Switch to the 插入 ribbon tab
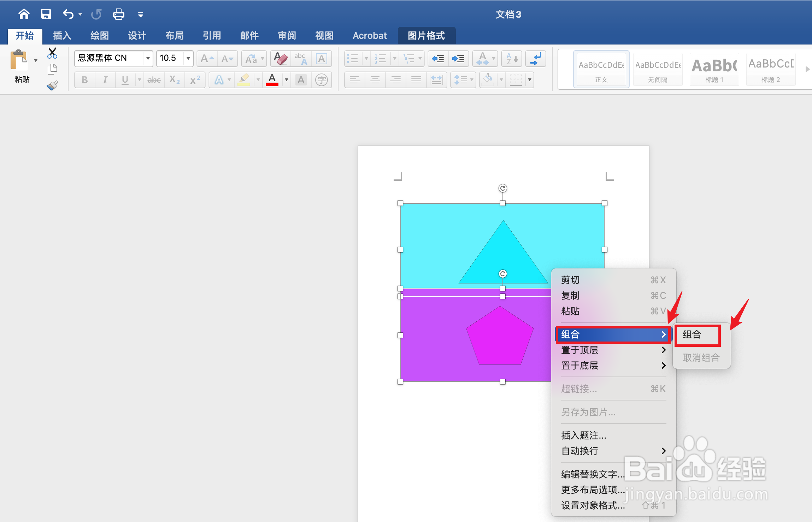The image size is (812, 522). (62, 36)
